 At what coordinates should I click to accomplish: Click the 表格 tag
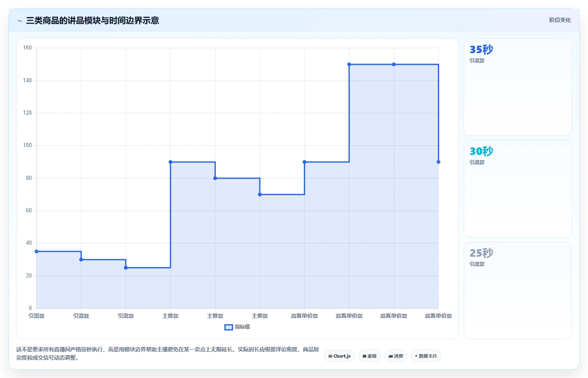coord(369,356)
